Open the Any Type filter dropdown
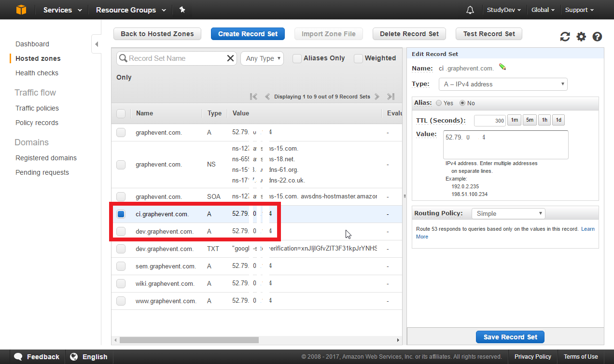614x364 pixels. coord(262,58)
